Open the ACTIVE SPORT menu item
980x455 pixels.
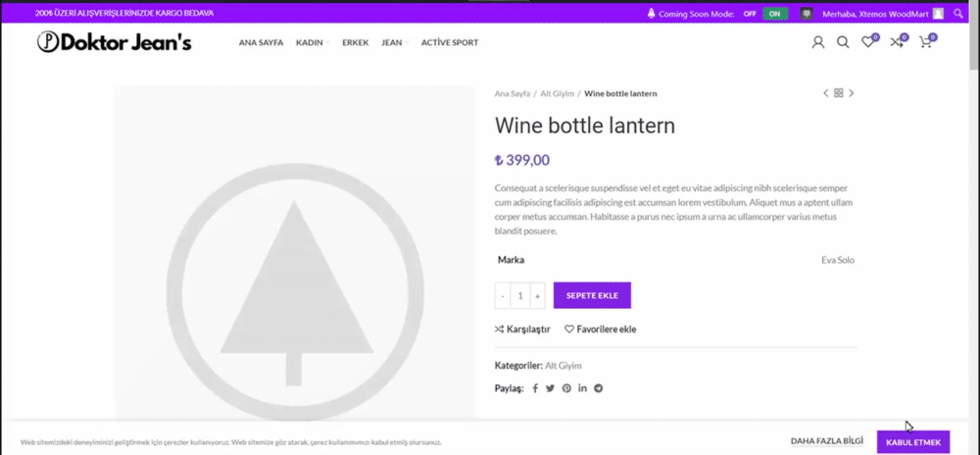(449, 42)
